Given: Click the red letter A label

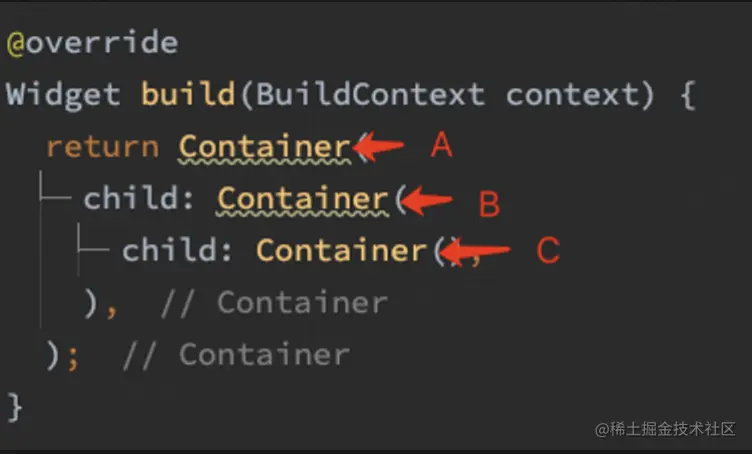Looking at the screenshot, I should click(x=441, y=147).
